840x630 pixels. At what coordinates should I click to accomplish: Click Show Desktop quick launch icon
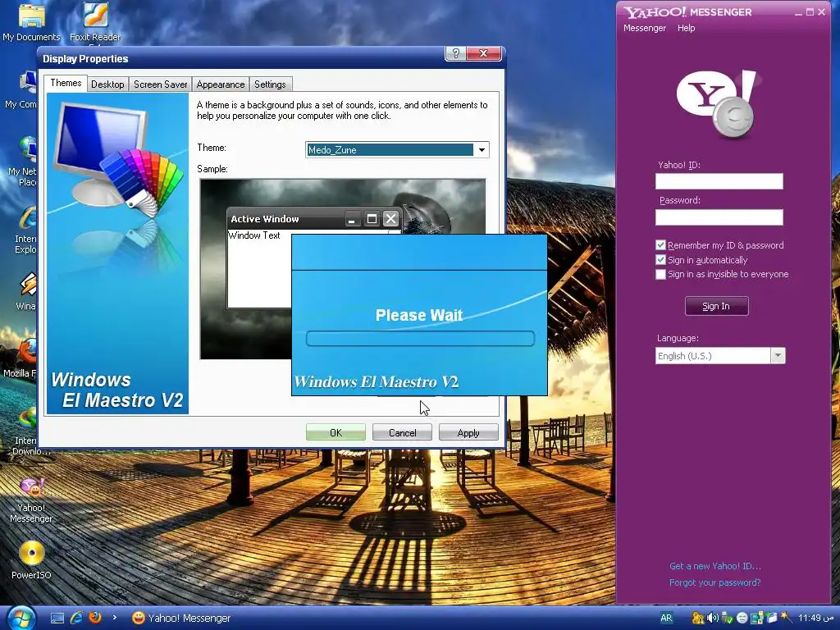pyautogui.click(x=57, y=619)
